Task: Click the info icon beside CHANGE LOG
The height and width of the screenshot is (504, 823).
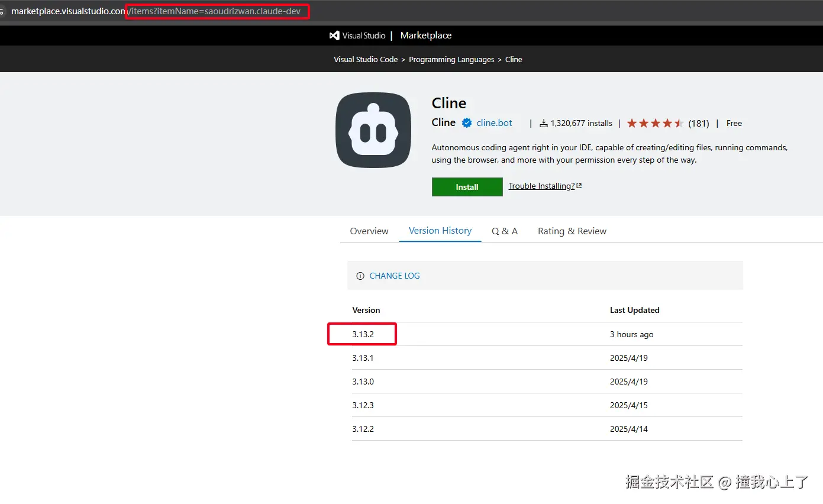Action: tap(360, 276)
